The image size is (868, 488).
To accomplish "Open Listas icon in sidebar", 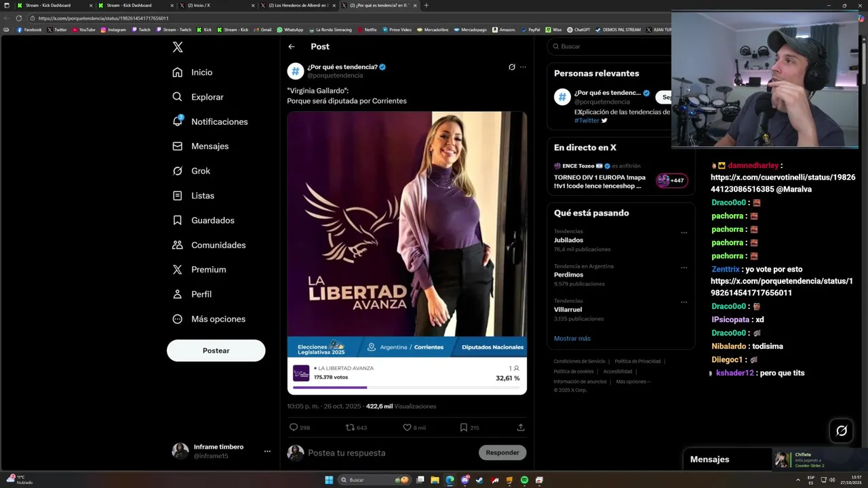I will 177,195.
